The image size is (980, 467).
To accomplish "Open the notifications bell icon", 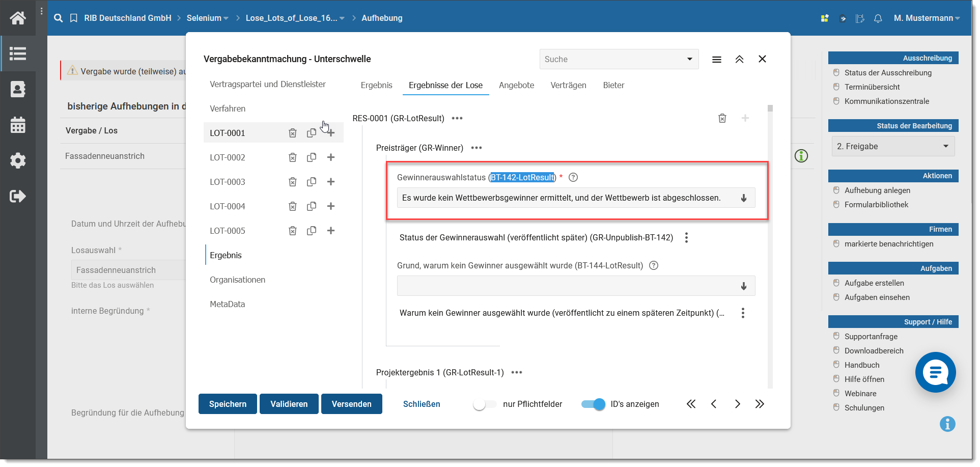I will click(878, 18).
